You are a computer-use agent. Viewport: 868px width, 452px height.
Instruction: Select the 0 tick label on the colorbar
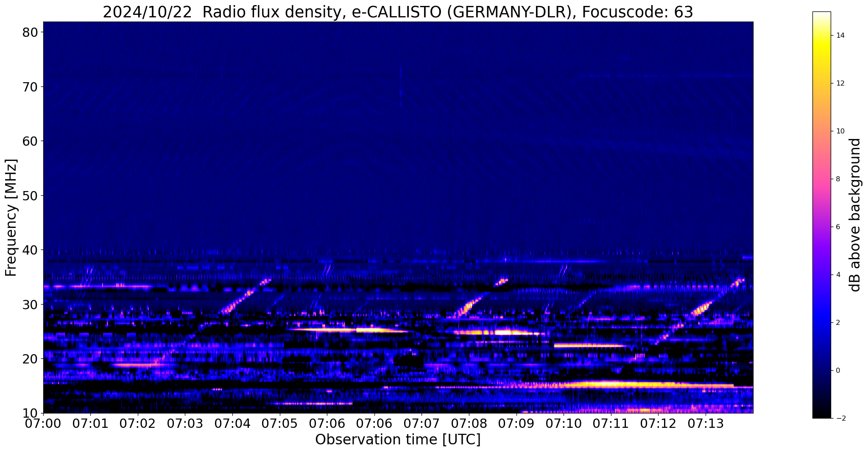pyautogui.click(x=837, y=371)
